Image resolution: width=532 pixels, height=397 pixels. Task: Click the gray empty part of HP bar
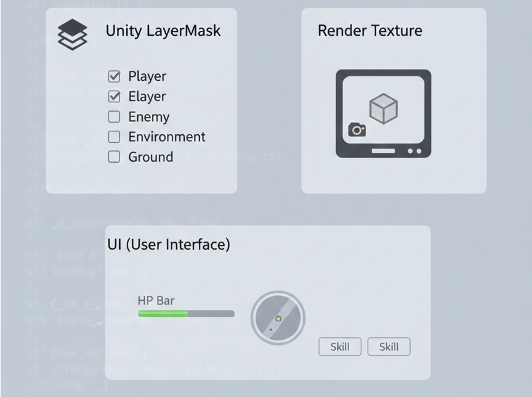point(211,313)
